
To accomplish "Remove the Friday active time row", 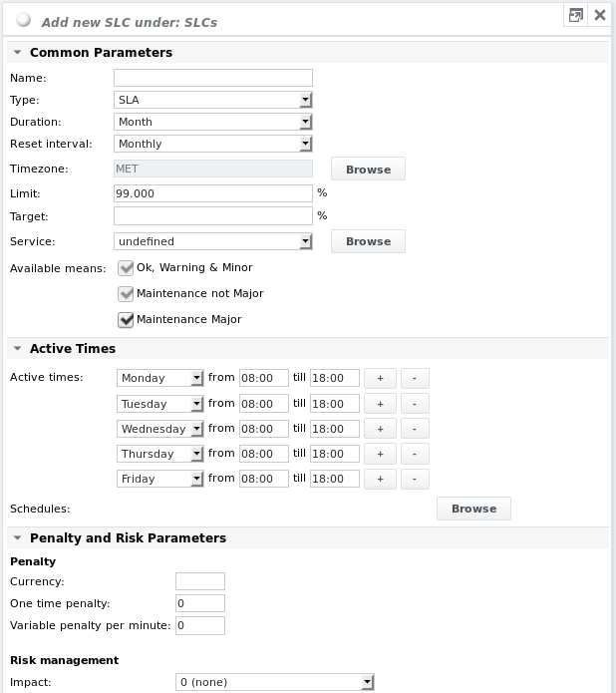I will [x=414, y=479].
